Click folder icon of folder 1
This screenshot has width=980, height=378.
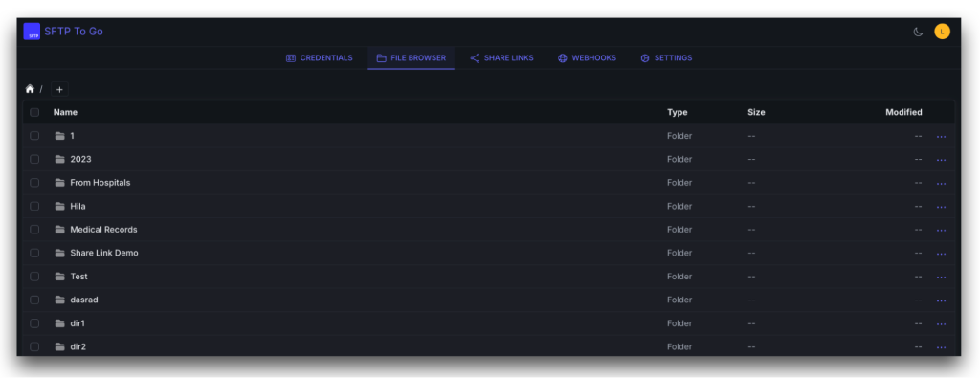(60, 136)
